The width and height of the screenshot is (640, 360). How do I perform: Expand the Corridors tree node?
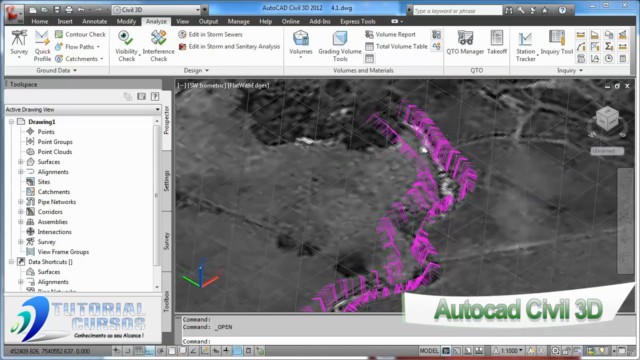(20, 212)
